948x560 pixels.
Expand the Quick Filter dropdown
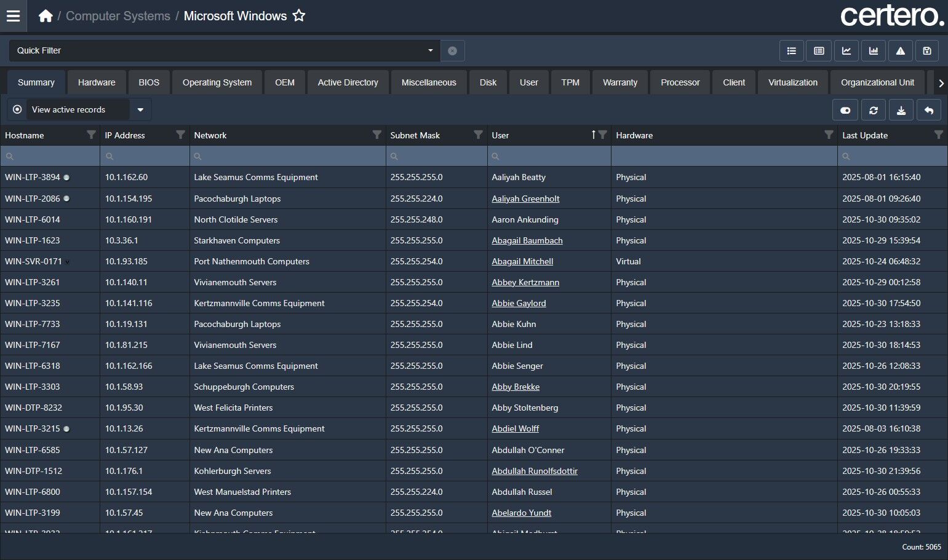[430, 50]
